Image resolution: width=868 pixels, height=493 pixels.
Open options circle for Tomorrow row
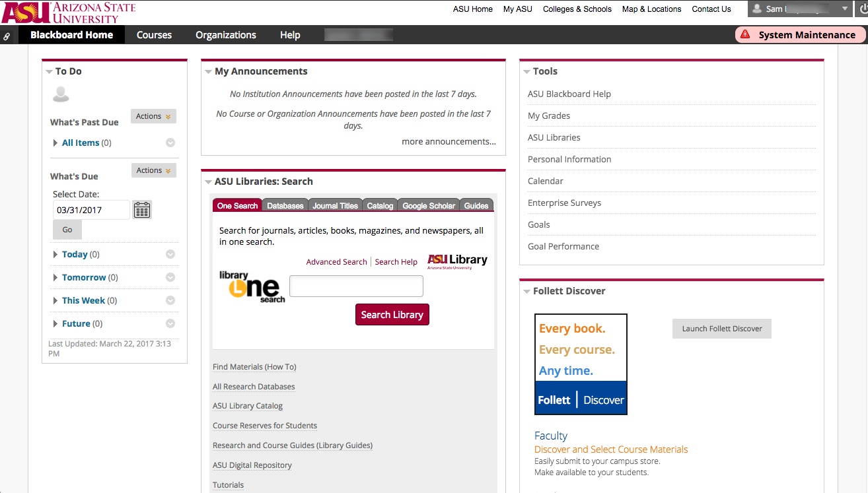point(170,277)
